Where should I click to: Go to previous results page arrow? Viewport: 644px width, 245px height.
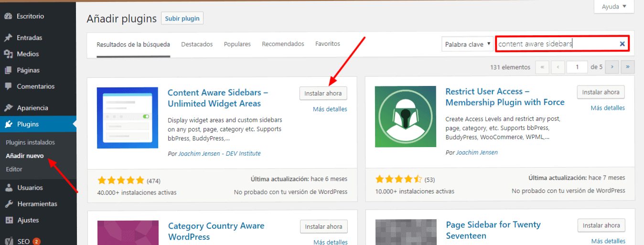558,67
